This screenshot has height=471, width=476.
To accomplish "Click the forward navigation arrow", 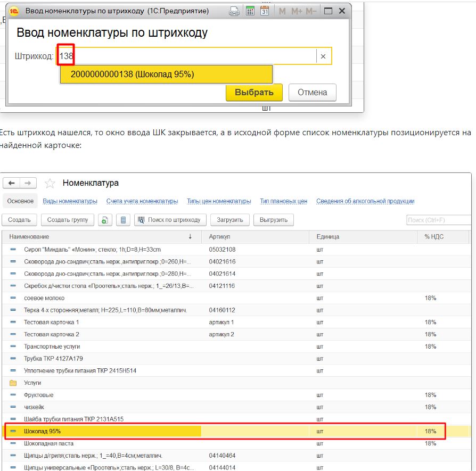I will [28, 183].
